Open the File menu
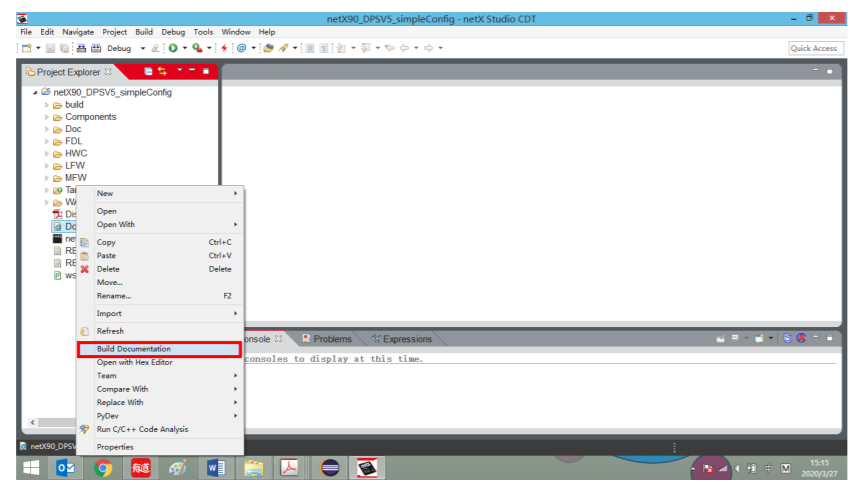Screen dimensions: 856x494 [26, 32]
